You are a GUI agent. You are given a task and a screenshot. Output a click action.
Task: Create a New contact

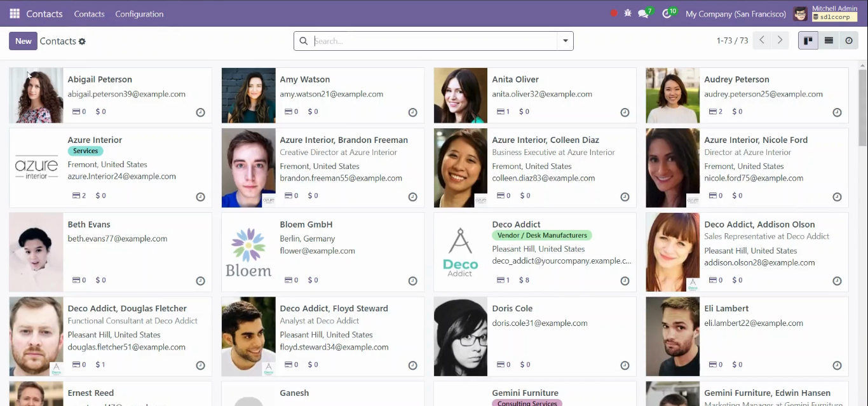tap(23, 41)
